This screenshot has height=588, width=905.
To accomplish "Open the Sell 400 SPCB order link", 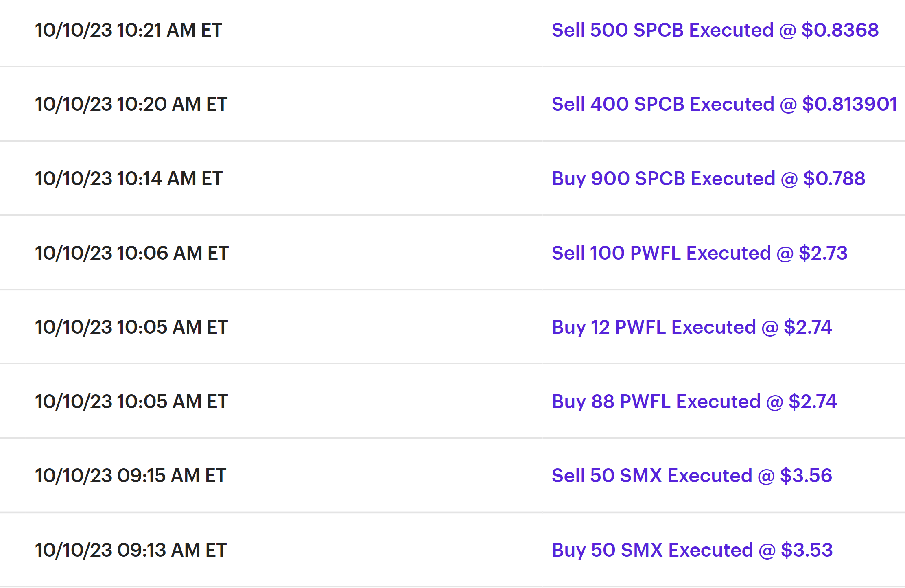I will [724, 104].
